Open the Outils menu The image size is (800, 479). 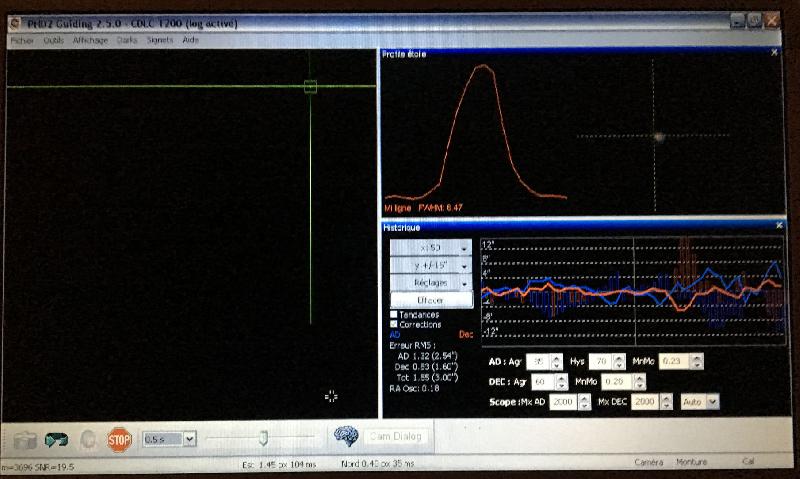point(54,40)
